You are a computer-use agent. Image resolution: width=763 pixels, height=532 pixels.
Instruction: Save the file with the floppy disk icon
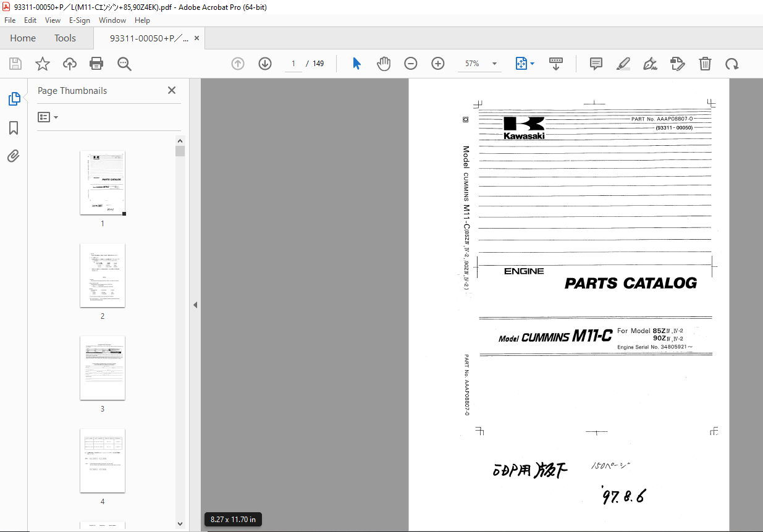tap(15, 64)
